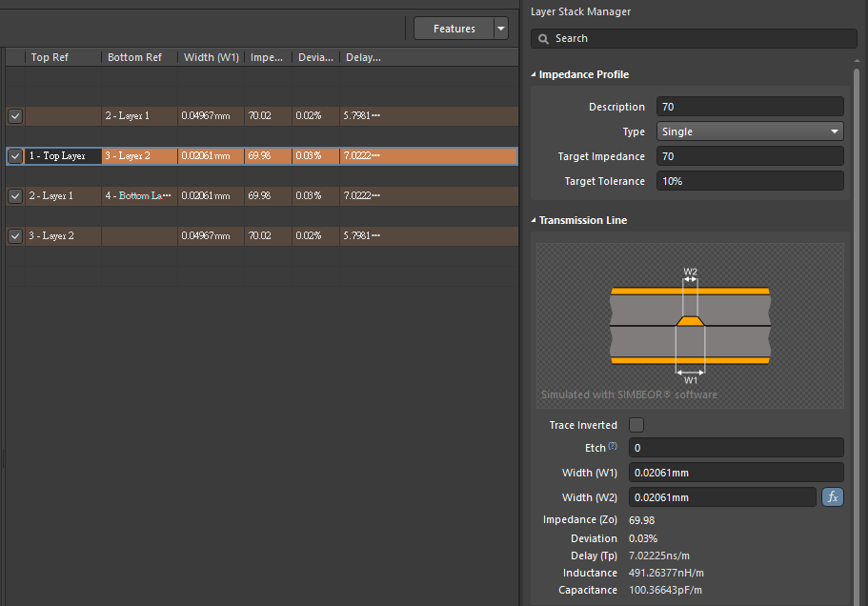This screenshot has width=868, height=606.
Task: Click the transmission line stackup preview image
Action: pyautogui.click(x=690, y=326)
